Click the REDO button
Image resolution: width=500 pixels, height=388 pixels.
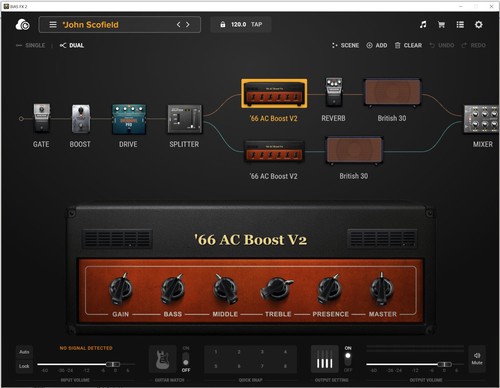[474, 45]
